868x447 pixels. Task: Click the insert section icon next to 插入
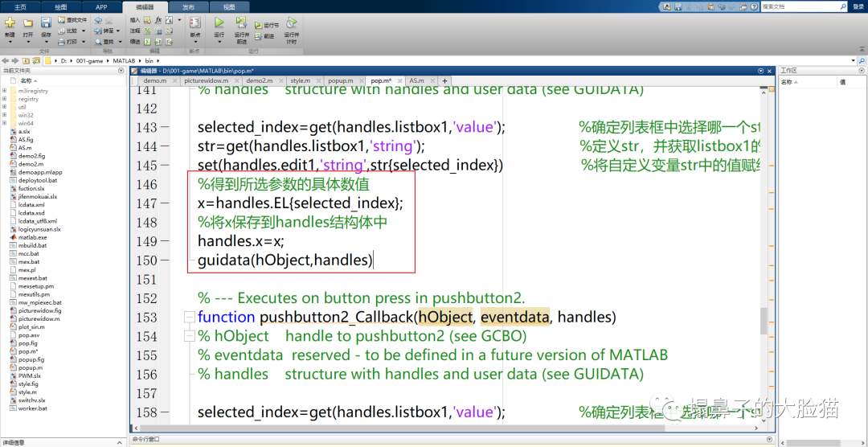click(147, 20)
